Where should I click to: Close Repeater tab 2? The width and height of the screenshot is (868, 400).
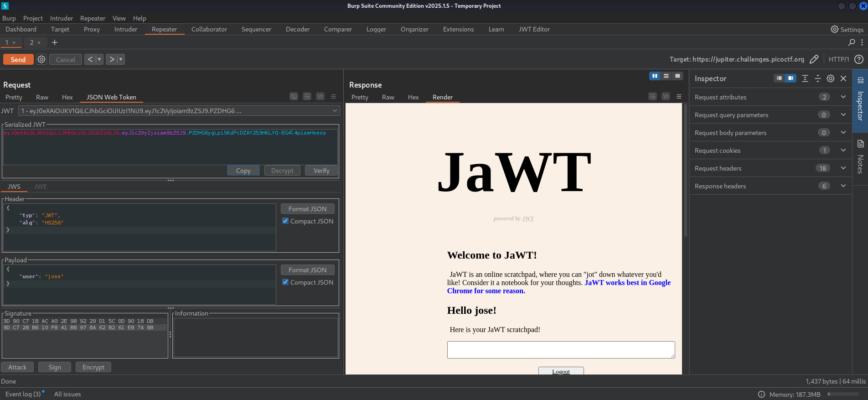(39, 42)
